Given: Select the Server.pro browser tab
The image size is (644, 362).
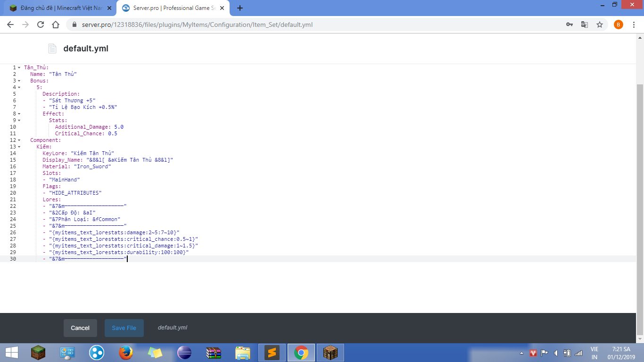Looking at the screenshot, I should (x=172, y=8).
